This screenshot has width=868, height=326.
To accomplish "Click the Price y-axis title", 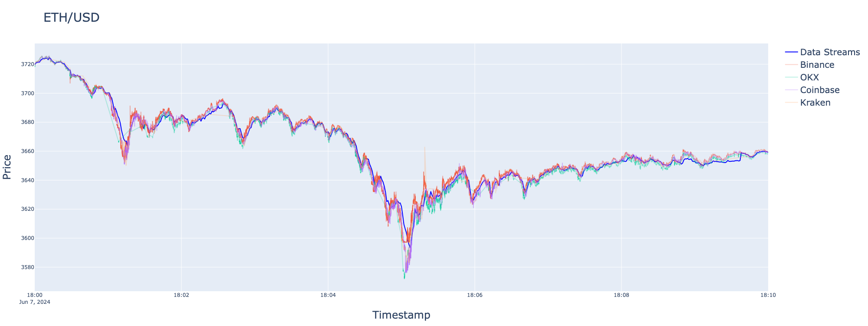I will click(7, 167).
